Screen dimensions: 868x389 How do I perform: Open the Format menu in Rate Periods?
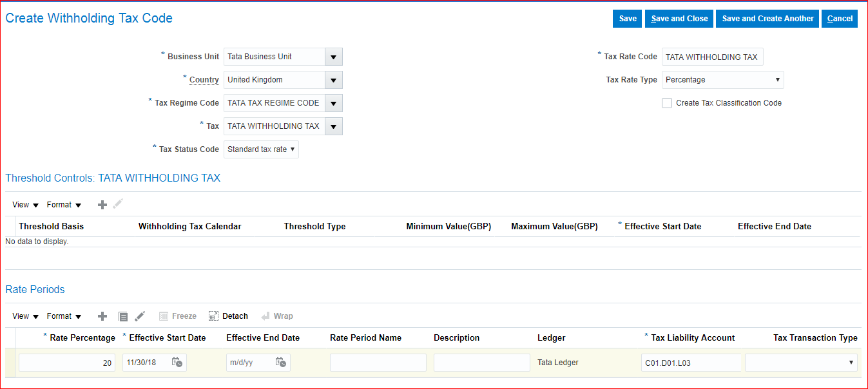coord(64,316)
